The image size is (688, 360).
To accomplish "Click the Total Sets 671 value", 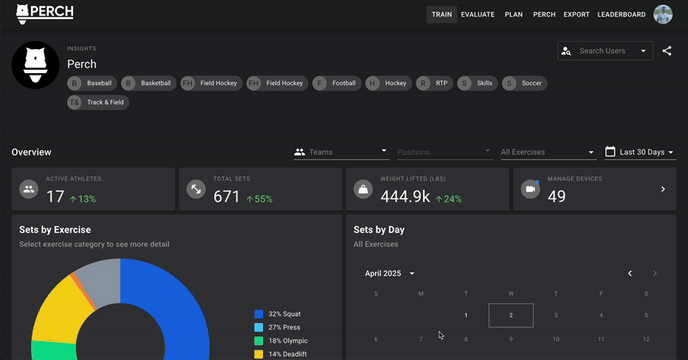I will click(226, 197).
